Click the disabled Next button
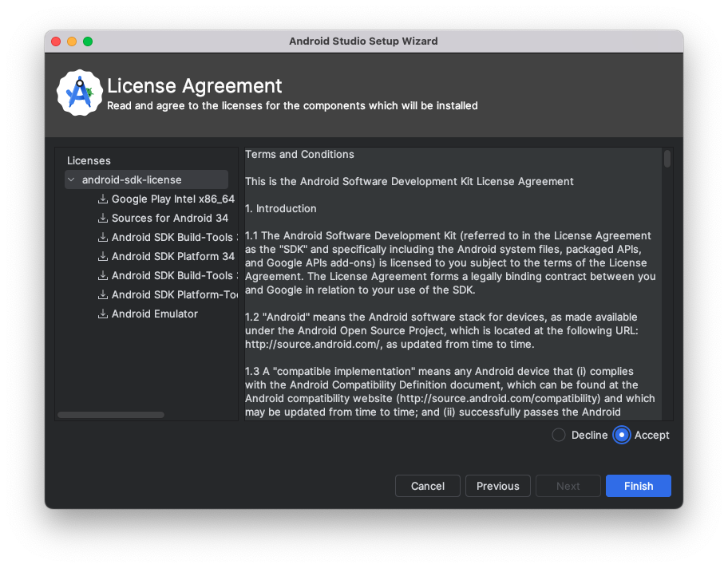The image size is (728, 568). (568, 486)
